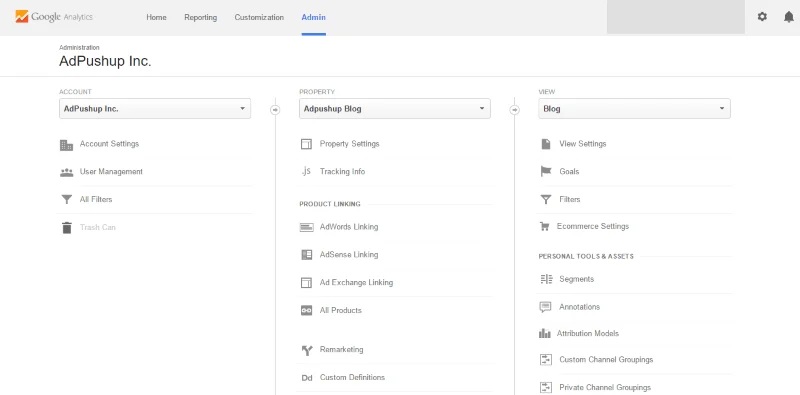
Task: Click the arrow between Account and Property
Action: [275, 109]
